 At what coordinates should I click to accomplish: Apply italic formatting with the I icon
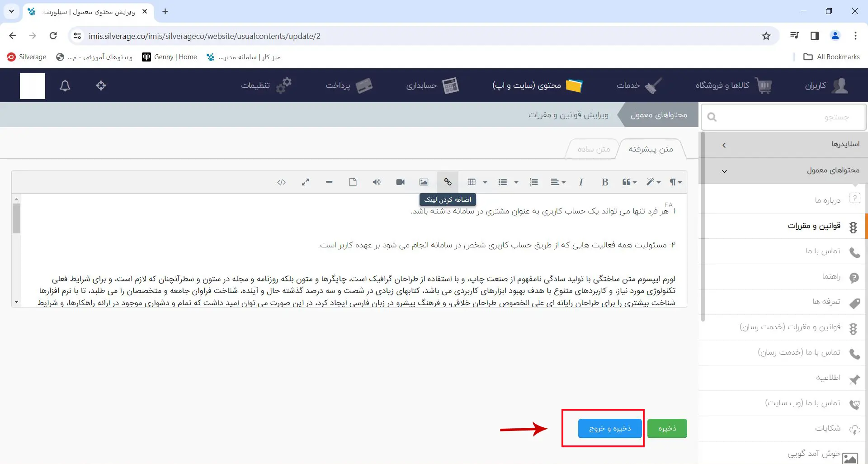pos(581,182)
